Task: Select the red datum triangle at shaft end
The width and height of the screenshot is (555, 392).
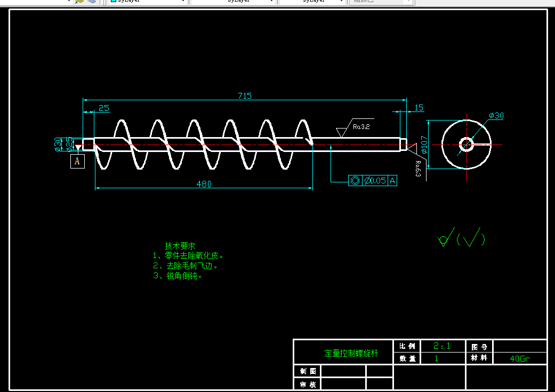Action: [x=78, y=147]
